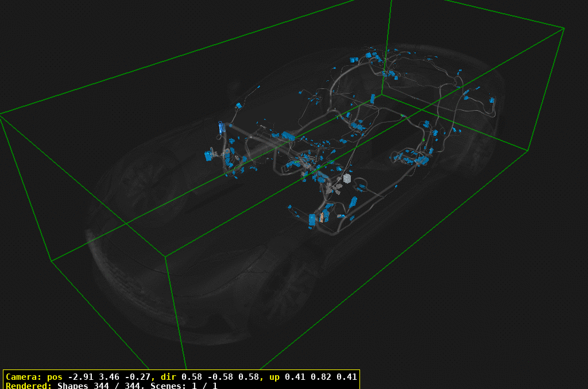Click the bounding box top-right corner
588x389 pixels.
click(x=564, y=28)
